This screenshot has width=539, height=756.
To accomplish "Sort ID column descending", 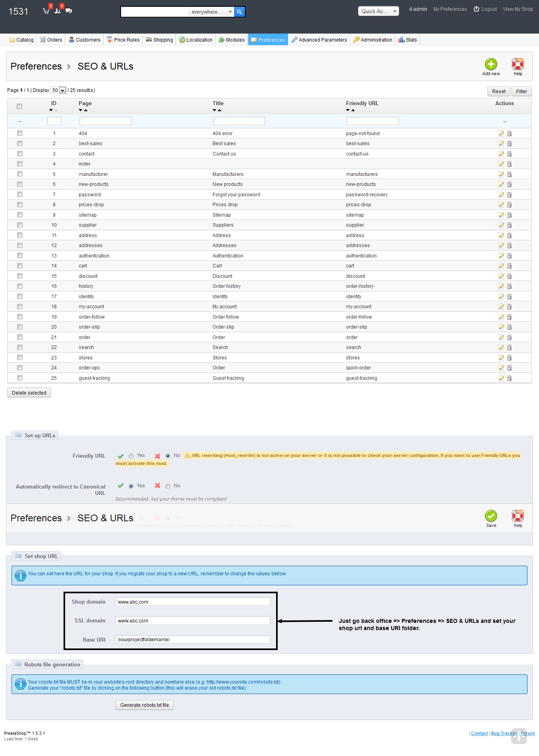I will [x=51, y=110].
